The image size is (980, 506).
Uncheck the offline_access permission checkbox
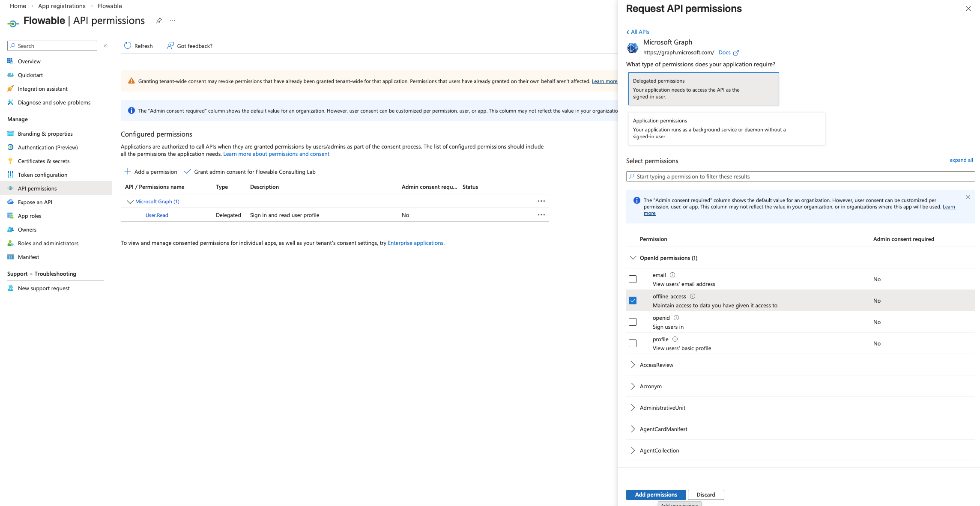(x=633, y=301)
